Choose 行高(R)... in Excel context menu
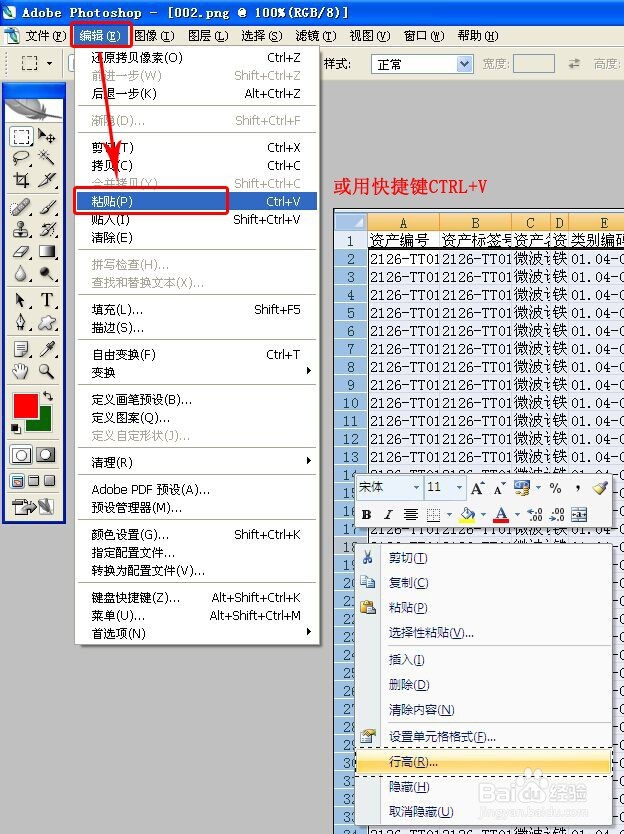This screenshot has width=624, height=834. click(483, 762)
